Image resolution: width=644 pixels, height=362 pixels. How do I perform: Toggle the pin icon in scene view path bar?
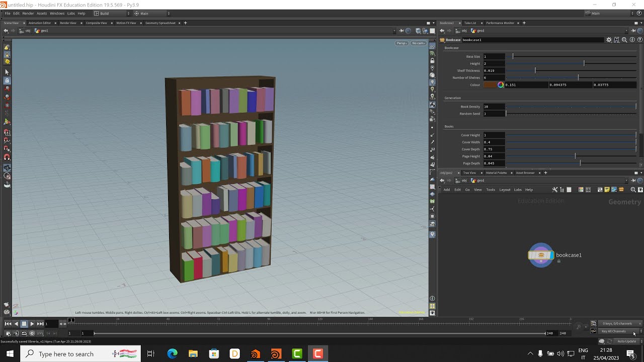pyautogui.click(x=401, y=31)
